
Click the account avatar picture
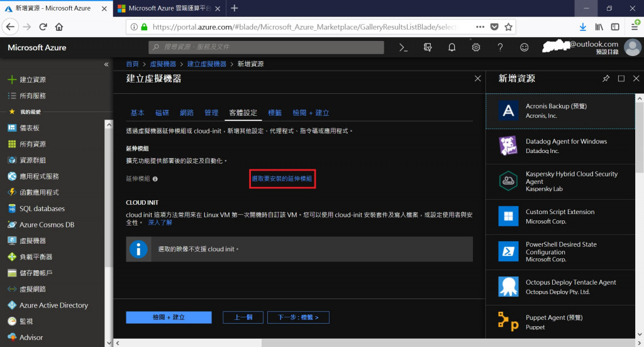coord(633,47)
